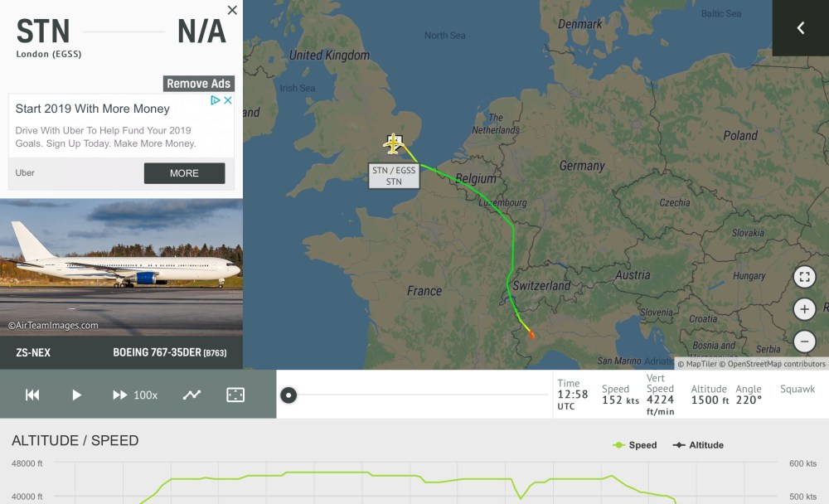Toggle the Speed series in legend
Viewport: 829px width, 504px height.
coord(635,445)
